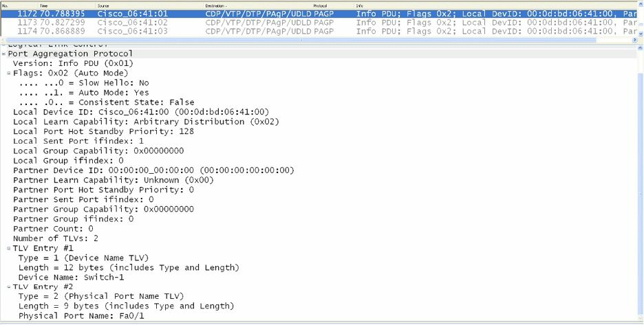Select Partner Group Capability: 0x00000000
This screenshot has height=325, width=644.
point(103,210)
